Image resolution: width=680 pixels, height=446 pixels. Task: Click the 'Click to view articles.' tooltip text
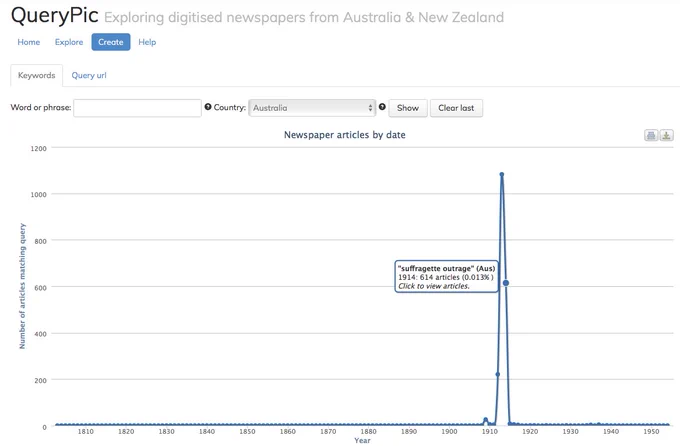point(434,286)
